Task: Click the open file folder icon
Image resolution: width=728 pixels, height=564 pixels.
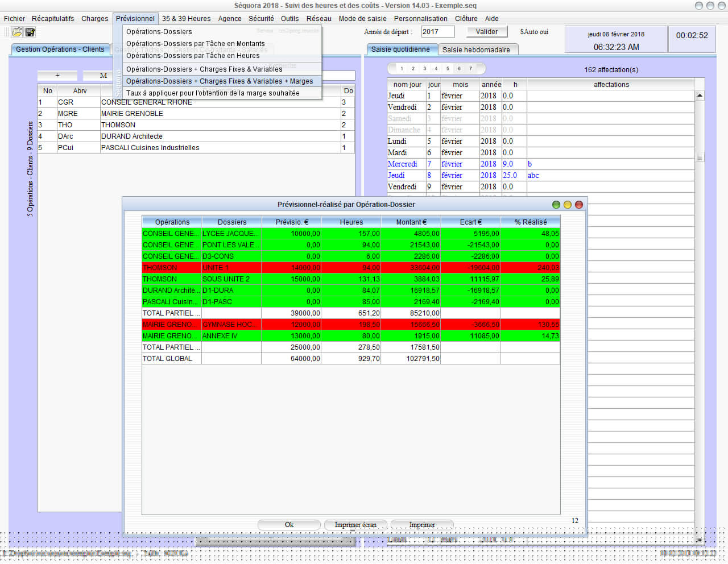Action: pos(17,32)
